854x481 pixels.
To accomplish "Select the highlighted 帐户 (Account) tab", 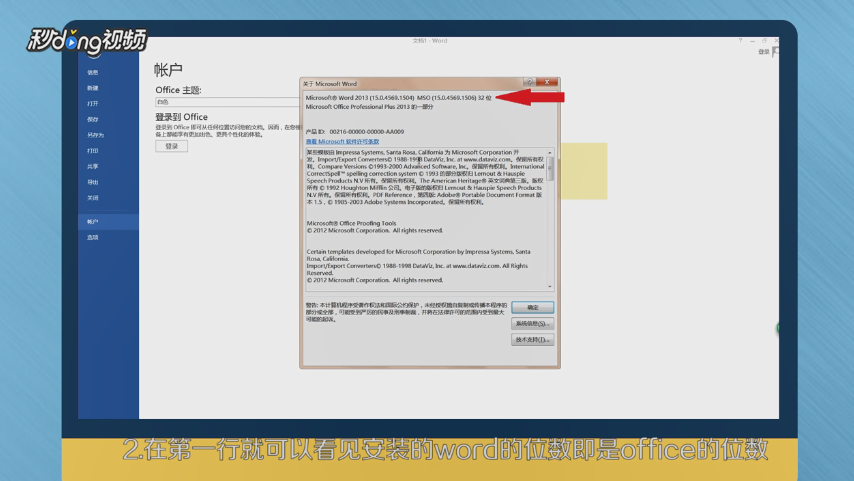I will click(108, 222).
